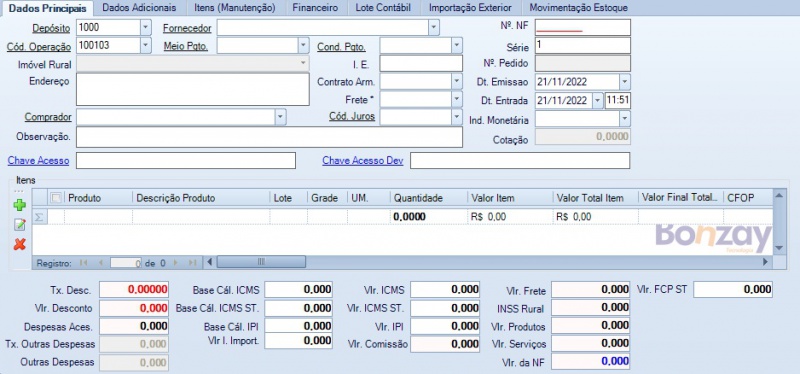Click the Fornecedor label link
Image resolution: width=800 pixels, height=374 pixels.
(x=187, y=28)
